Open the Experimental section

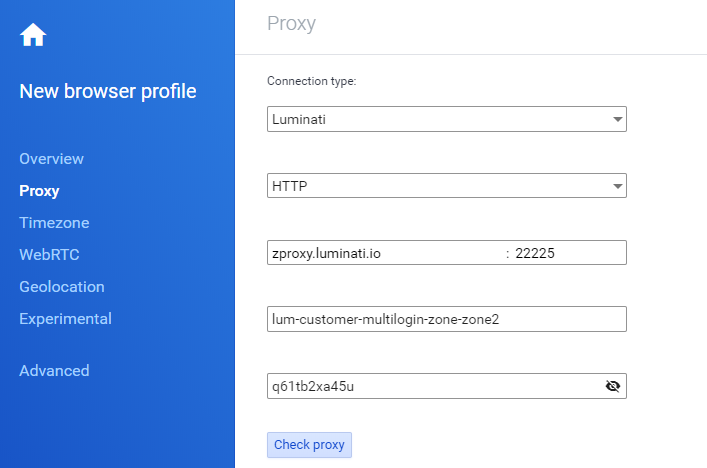point(65,319)
